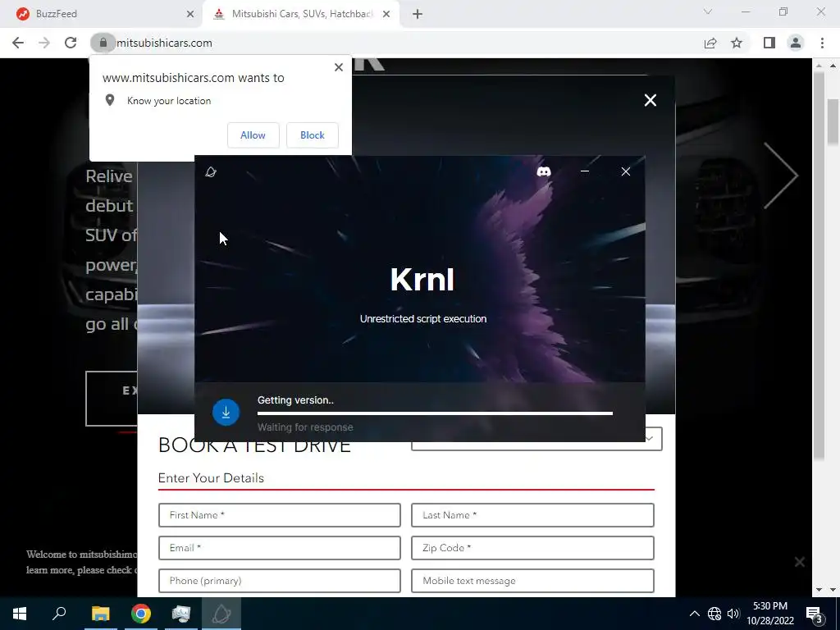840x630 pixels.
Task: Block location access for mitsubishicars.com
Action: [313, 135]
